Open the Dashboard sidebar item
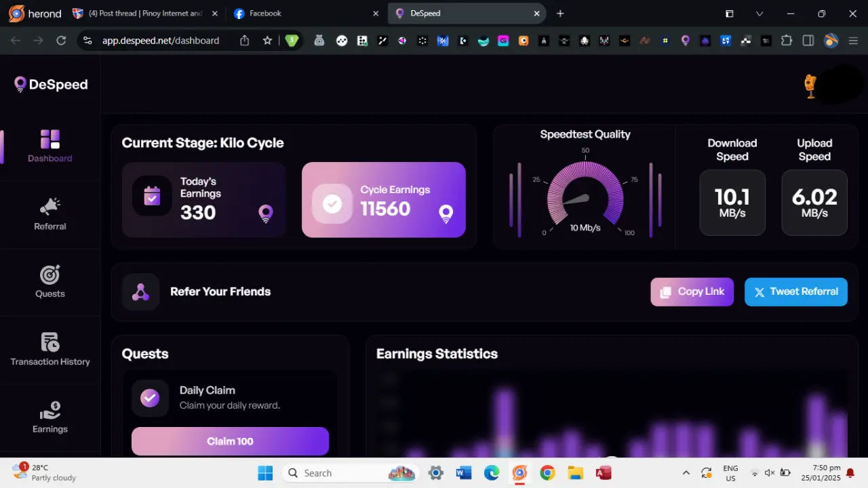 [x=50, y=146]
